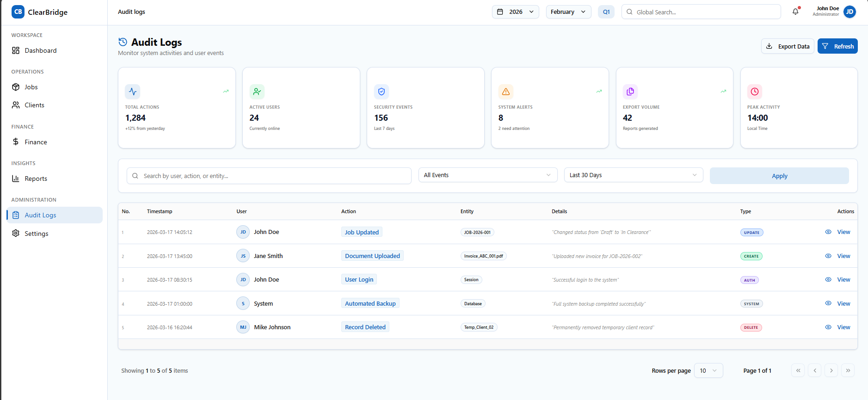Click the Refresh button
This screenshot has height=400, width=868.
[x=837, y=46]
